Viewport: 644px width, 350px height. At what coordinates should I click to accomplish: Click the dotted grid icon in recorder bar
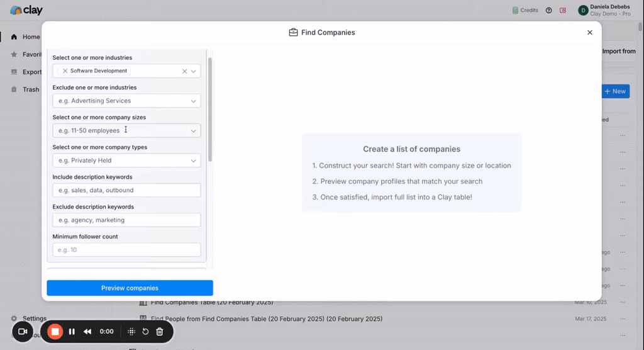[131, 331]
